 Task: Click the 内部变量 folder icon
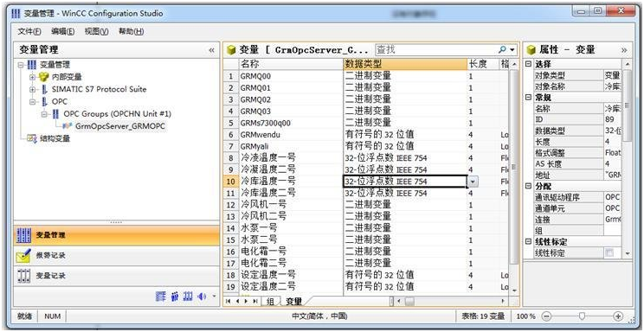coord(43,77)
